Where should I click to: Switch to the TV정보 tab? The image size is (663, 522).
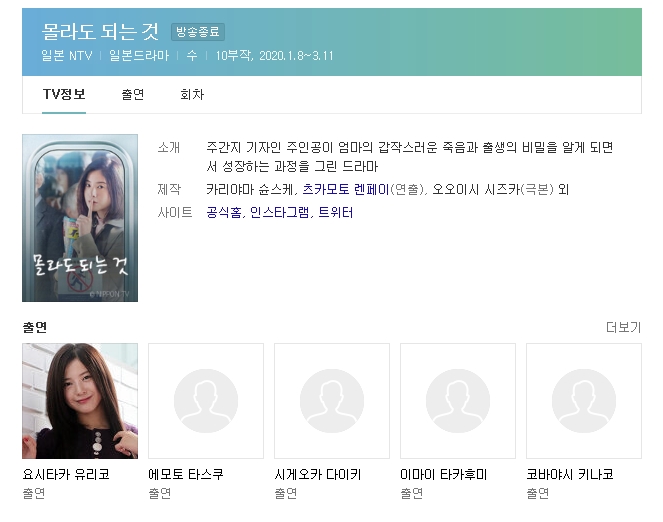point(64,94)
